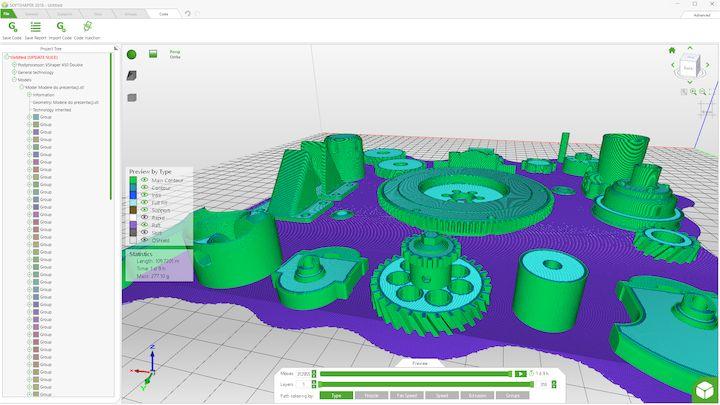Toggle Main Contour visibility eye
720x405 pixels.
pos(144,180)
